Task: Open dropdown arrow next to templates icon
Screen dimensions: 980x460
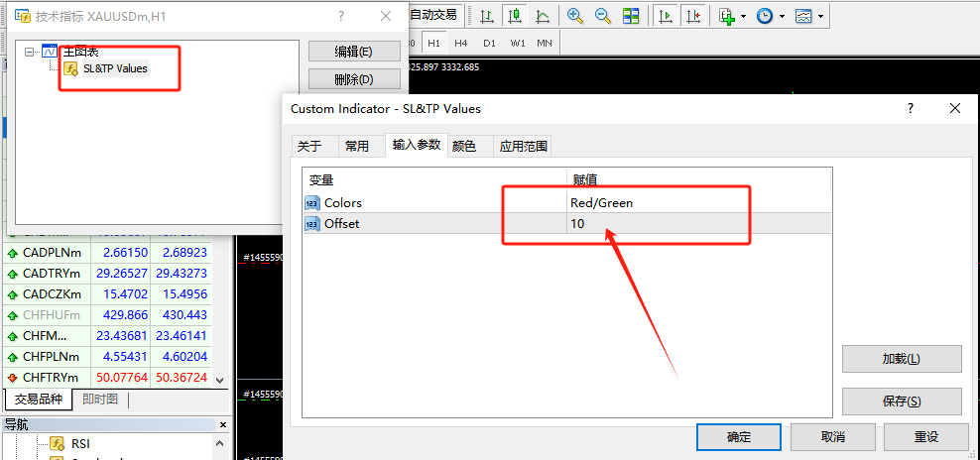Action: [820, 16]
